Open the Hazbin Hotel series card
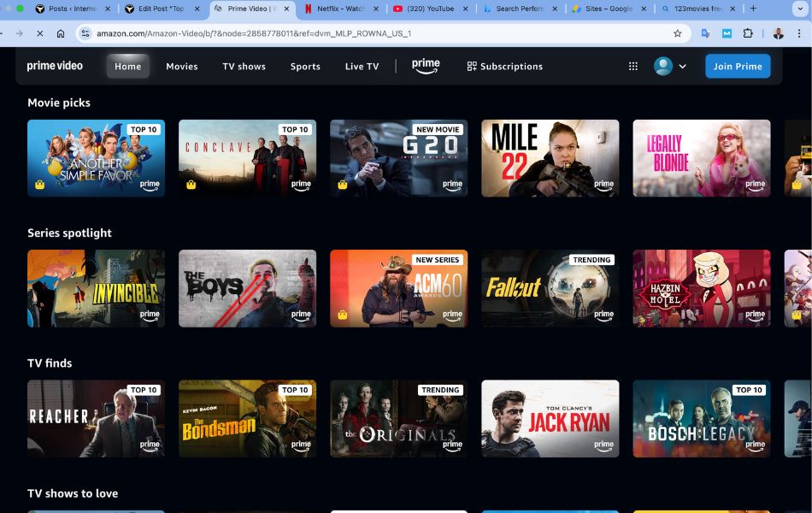This screenshot has width=812, height=513. click(x=702, y=288)
